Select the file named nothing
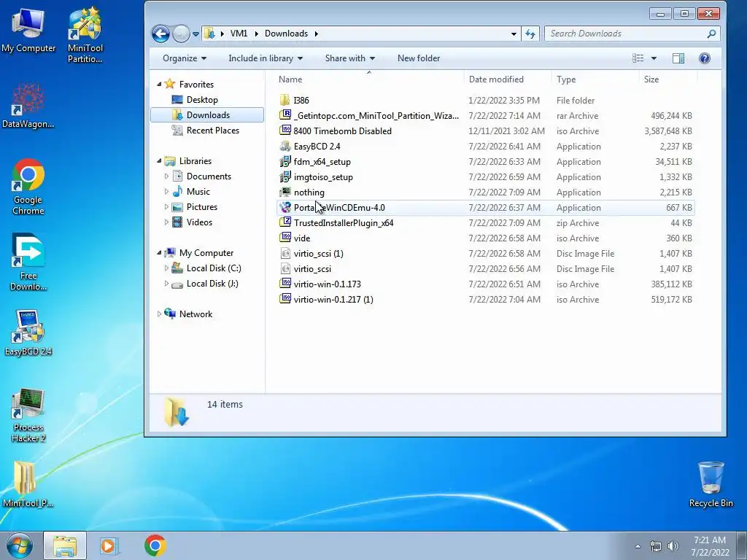This screenshot has height=560, width=747. click(x=485, y=192)
